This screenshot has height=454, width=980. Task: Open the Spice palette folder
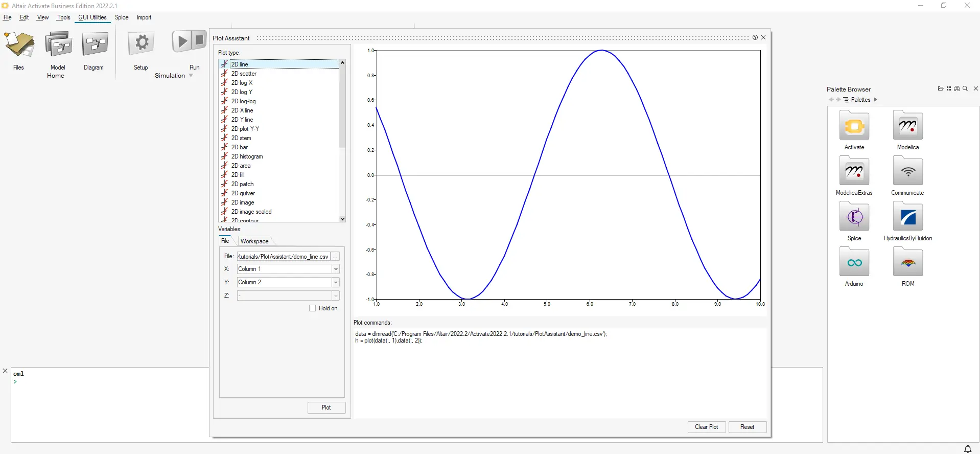[854, 217]
